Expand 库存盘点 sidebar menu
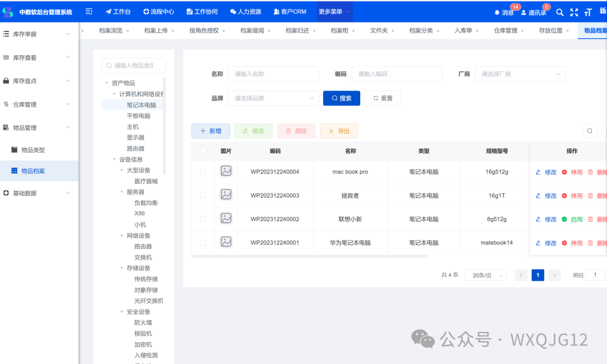 point(39,81)
